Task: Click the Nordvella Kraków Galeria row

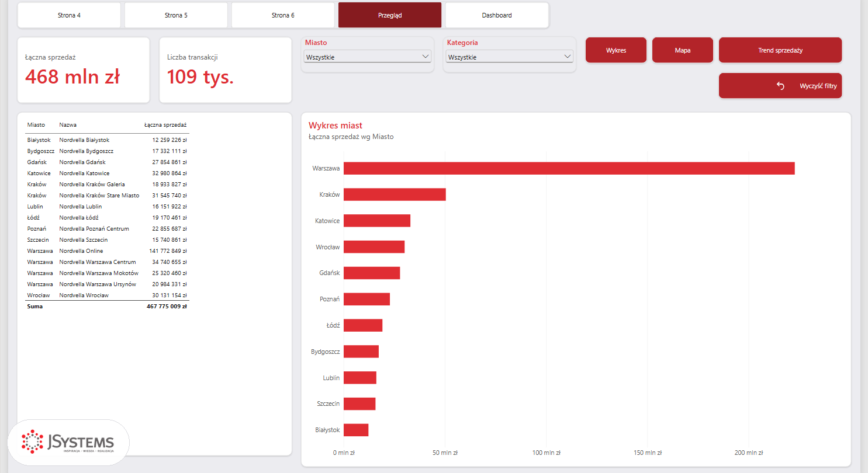Action: 107,185
